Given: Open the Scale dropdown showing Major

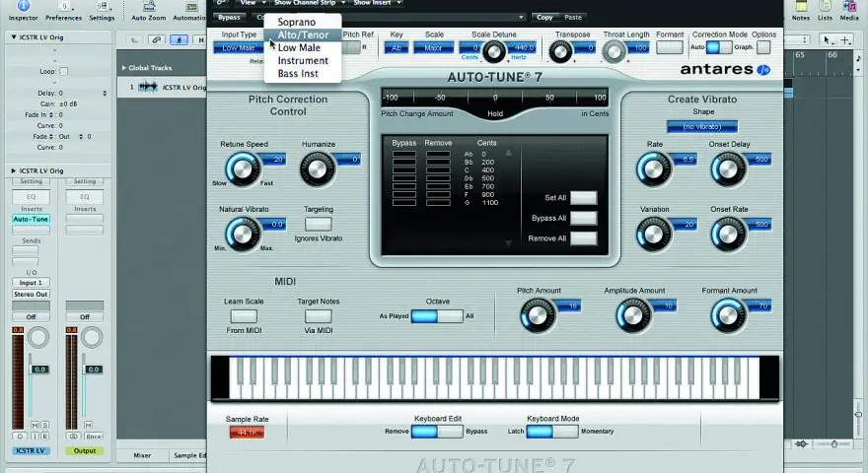Looking at the screenshot, I should coord(433,48).
